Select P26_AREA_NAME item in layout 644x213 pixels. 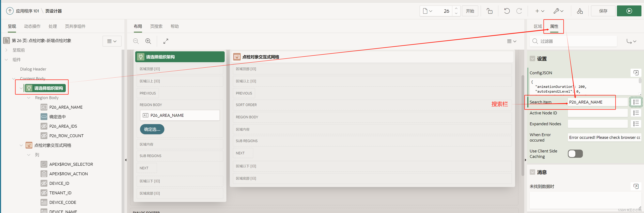[x=180, y=115]
